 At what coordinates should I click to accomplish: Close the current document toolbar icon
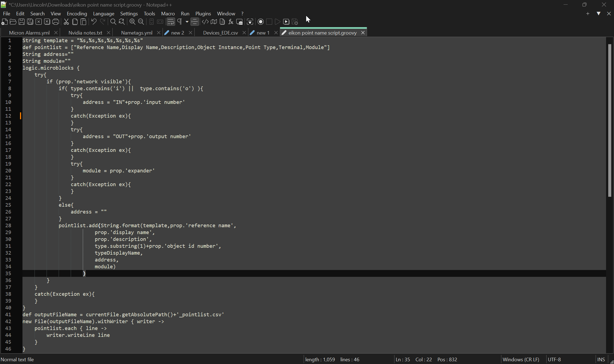tap(39, 22)
